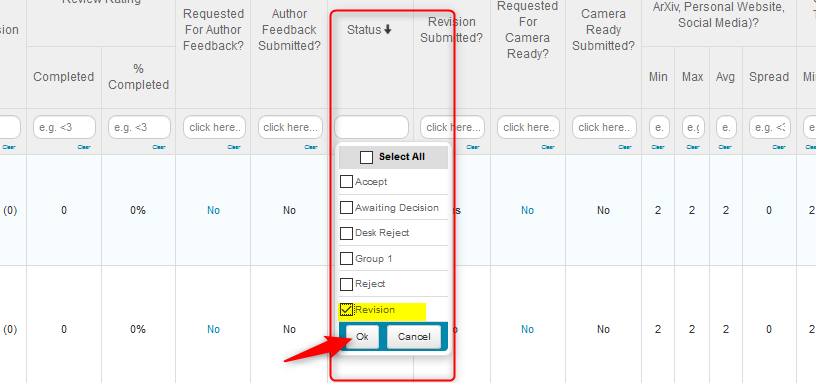Tick the Accept status checkbox

point(346,182)
